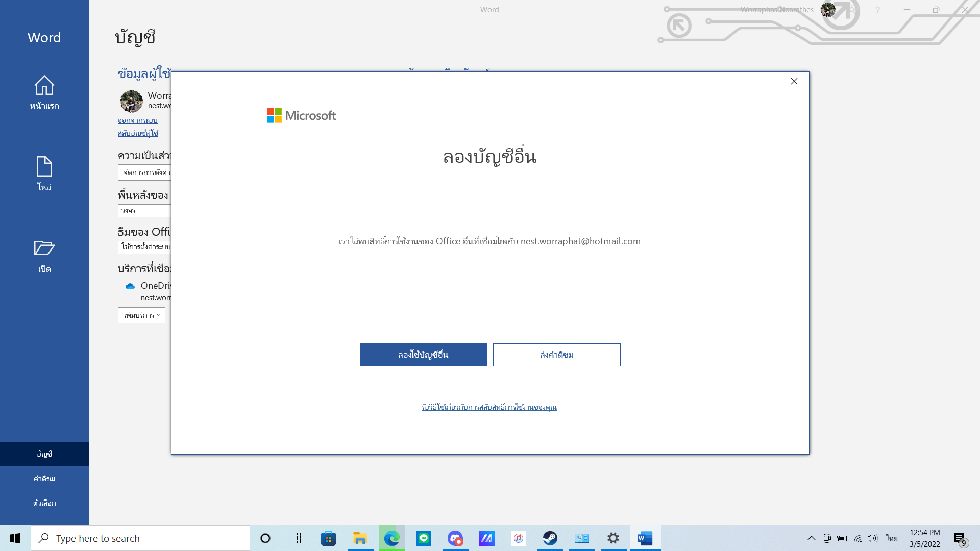Screen dimensions: 980x551
Task: Open files via the เปิด folder icon
Action: [x=44, y=256]
